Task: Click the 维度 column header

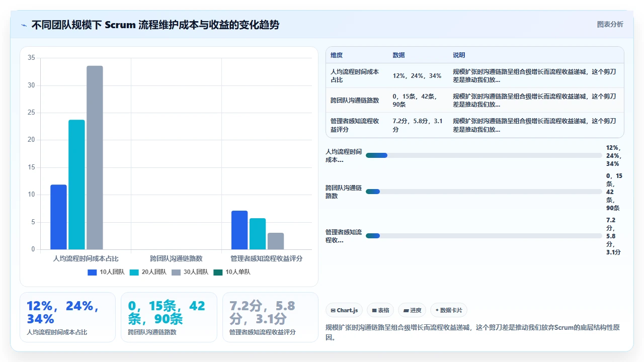Action: point(337,55)
